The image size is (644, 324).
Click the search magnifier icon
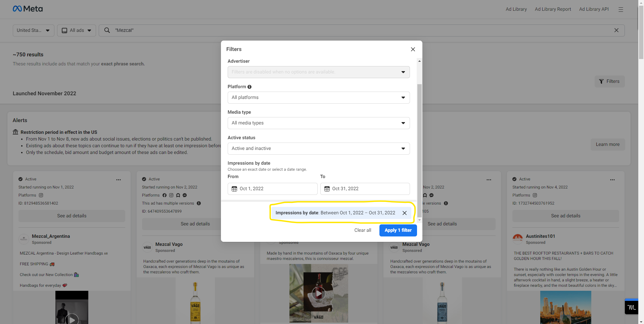point(107,30)
